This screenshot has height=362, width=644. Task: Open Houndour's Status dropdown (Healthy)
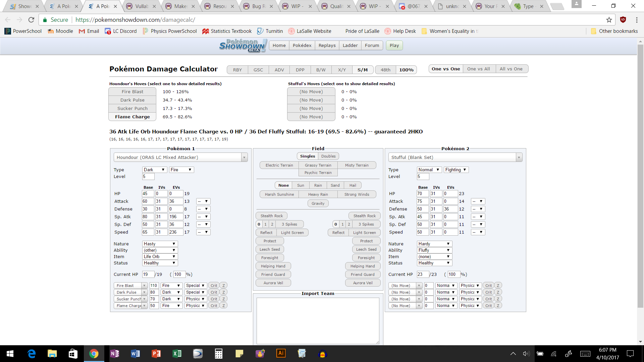(x=160, y=263)
